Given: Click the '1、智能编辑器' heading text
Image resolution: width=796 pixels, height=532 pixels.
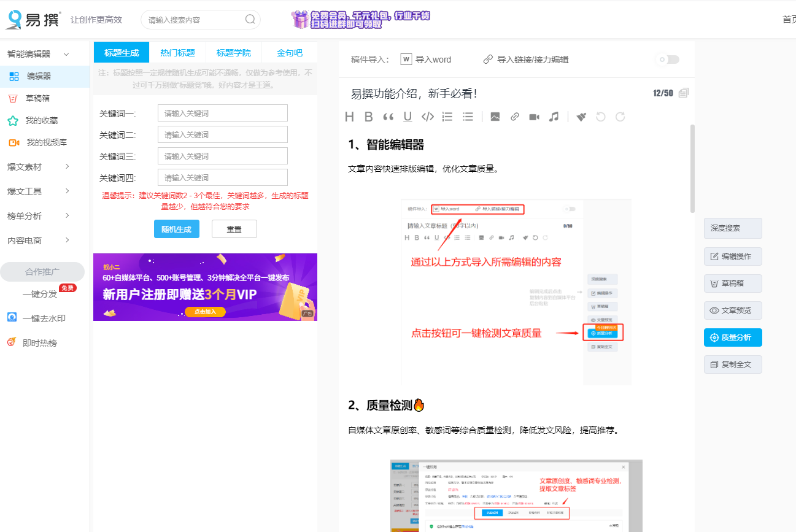Looking at the screenshot, I should pyautogui.click(x=386, y=145).
